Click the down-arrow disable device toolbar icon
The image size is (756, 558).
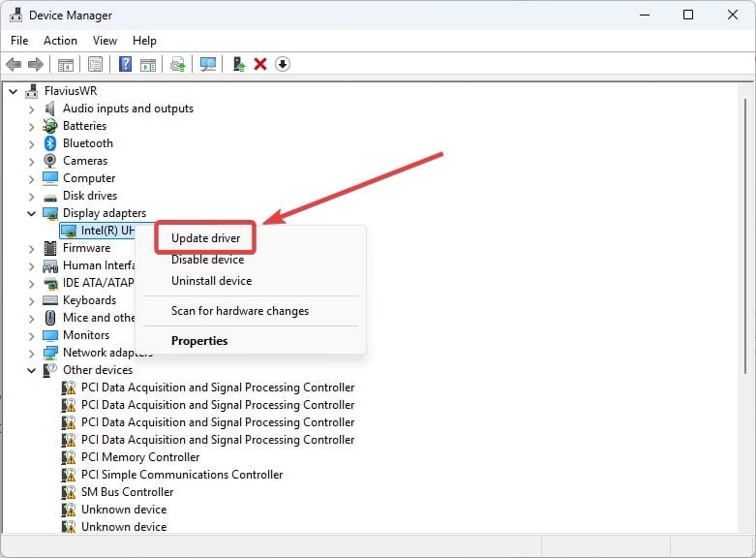[x=283, y=64]
